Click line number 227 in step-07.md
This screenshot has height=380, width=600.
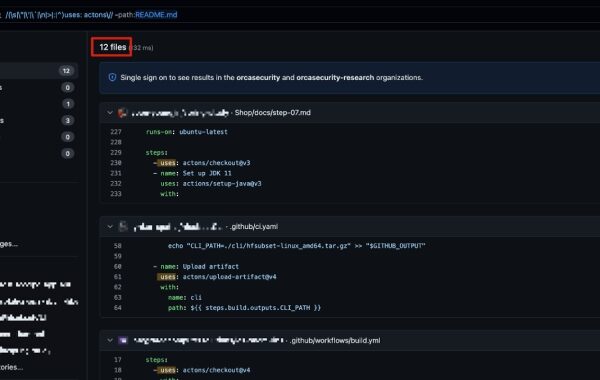click(x=116, y=132)
